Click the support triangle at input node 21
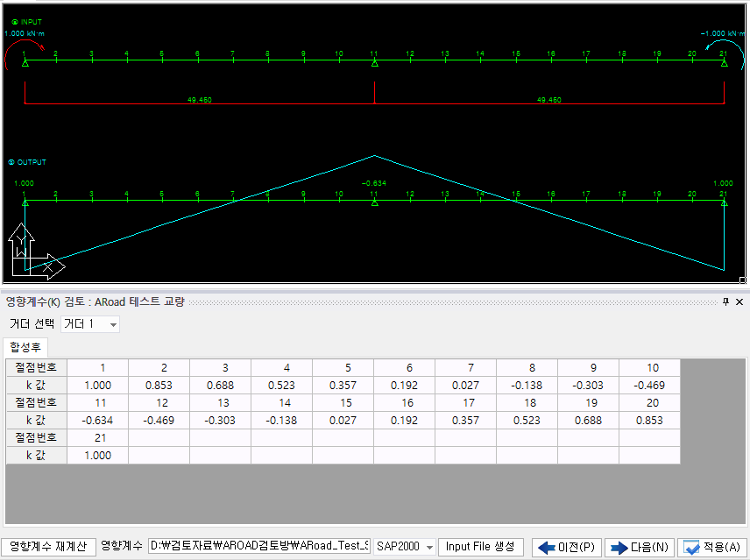 click(725, 63)
